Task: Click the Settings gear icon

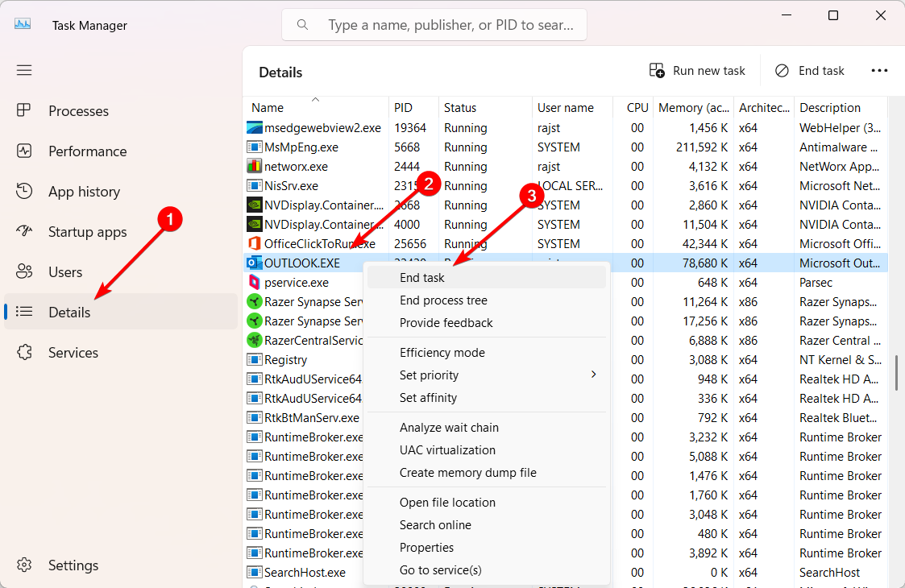Action: click(23, 565)
